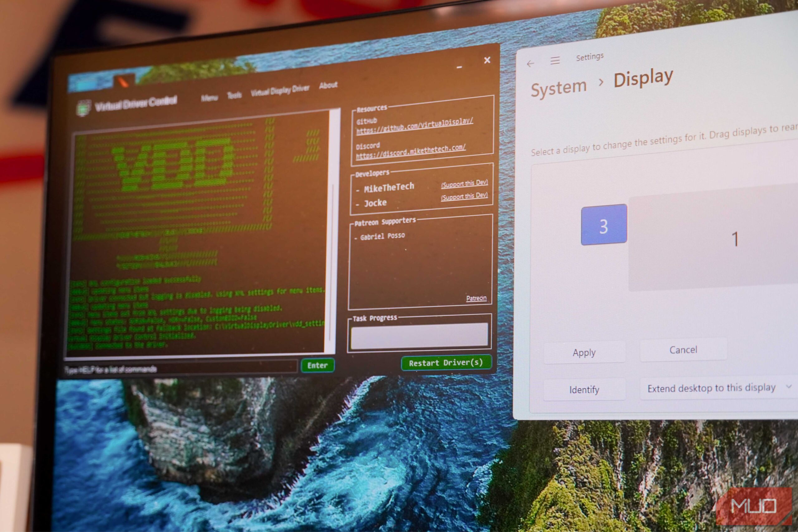Select display 3 thumbnail
The image size is (798, 532).
(603, 225)
